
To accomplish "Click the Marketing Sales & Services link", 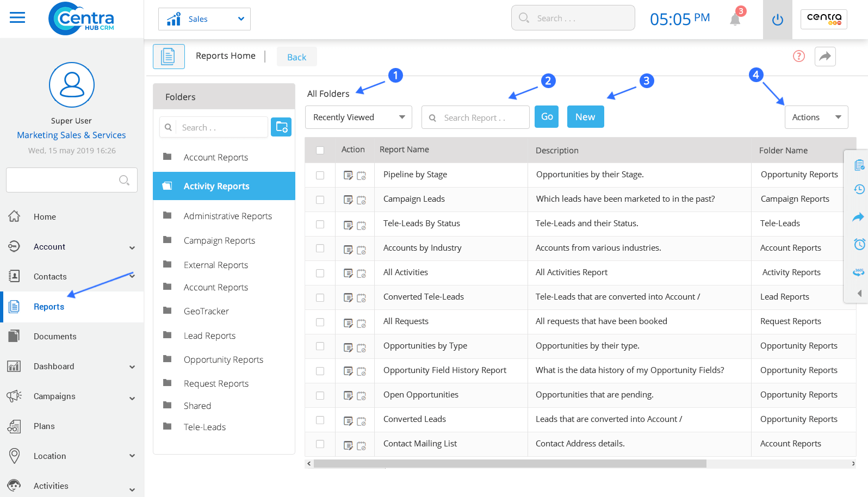I will [71, 135].
